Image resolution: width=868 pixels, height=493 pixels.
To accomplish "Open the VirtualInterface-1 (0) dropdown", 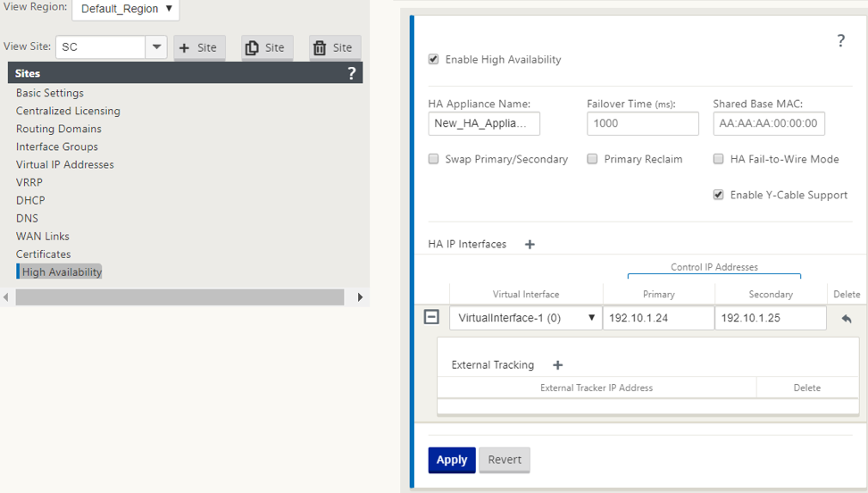I will (x=525, y=318).
